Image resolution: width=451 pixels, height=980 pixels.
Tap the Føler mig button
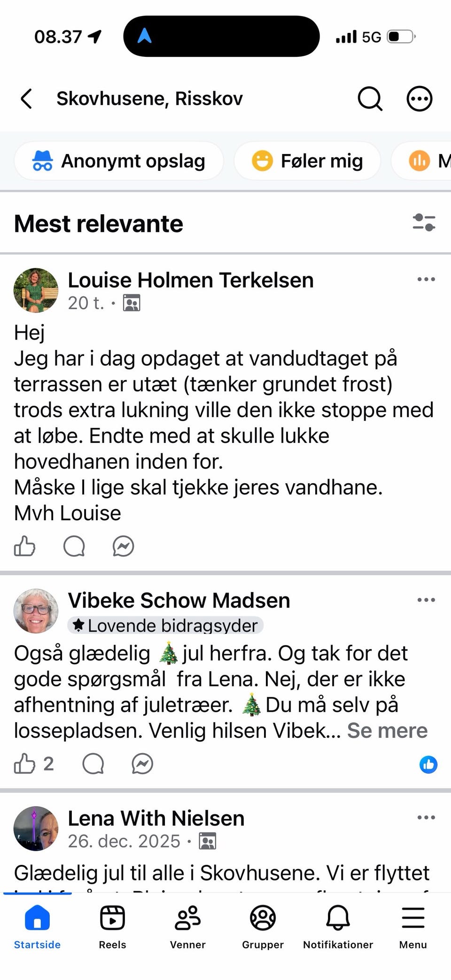coord(307,161)
